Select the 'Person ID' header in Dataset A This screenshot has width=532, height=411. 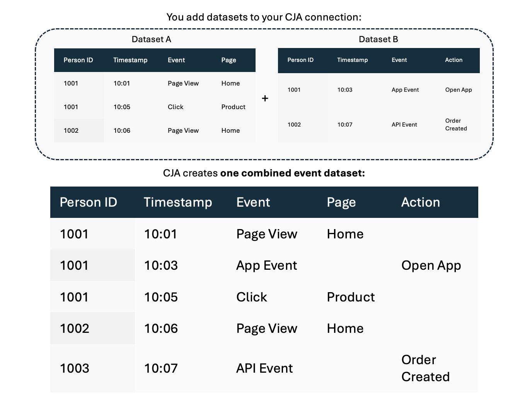[x=78, y=60]
